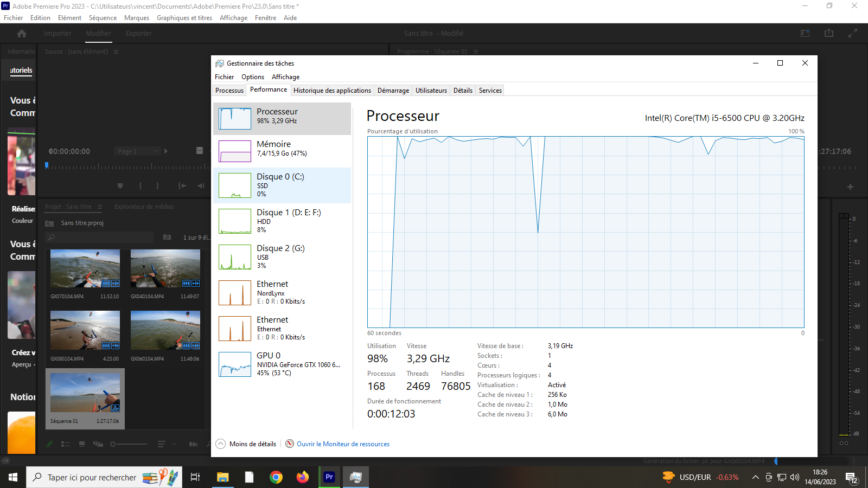This screenshot has height=488, width=868.
Task: Click the Mark Out brace icon
Action: pyautogui.click(x=157, y=185)
